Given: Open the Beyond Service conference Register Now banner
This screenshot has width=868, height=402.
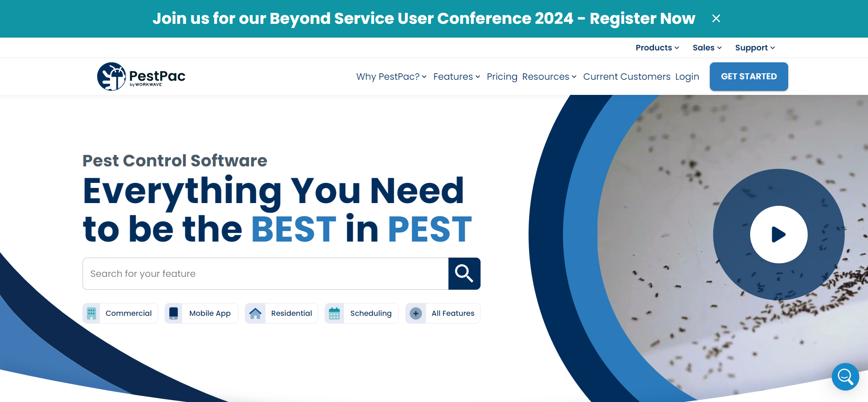Looking at the screenshot, I should tap(424, 18).
